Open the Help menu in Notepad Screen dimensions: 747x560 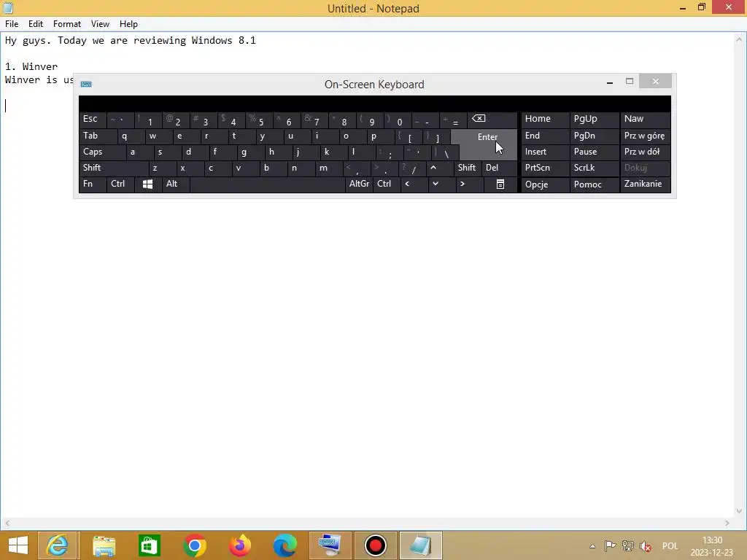coord(128,24)
